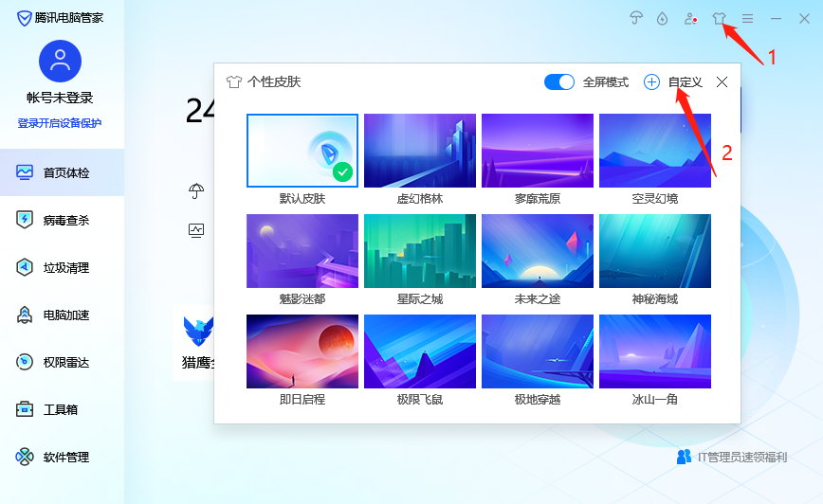
Task: Open 权限雷达 section
Action: pyautogui.click(x=62, y=362)
